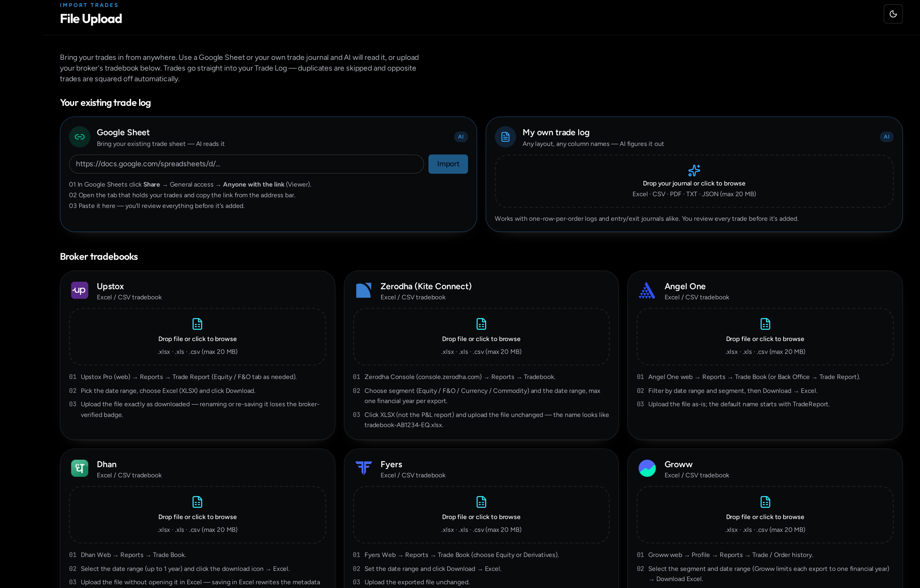920x588 pixels.
Task: Click Groww 'Drop file or click to browse'
Action: tap(765, 517)
